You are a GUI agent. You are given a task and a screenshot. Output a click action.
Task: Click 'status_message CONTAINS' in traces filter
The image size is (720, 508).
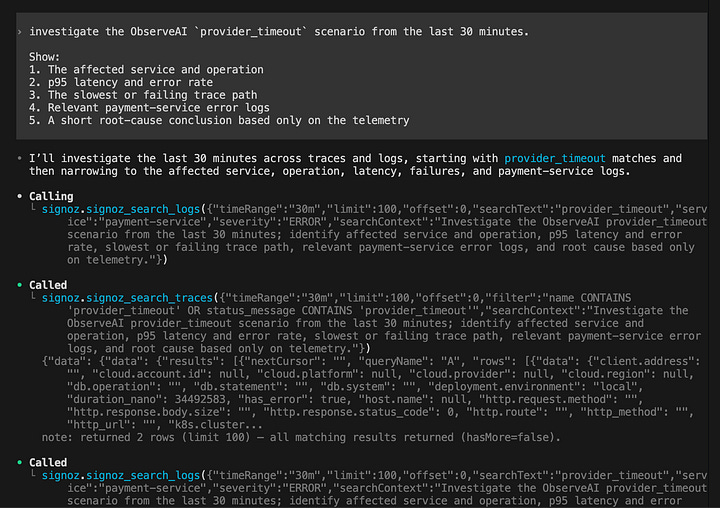[279, 310]
